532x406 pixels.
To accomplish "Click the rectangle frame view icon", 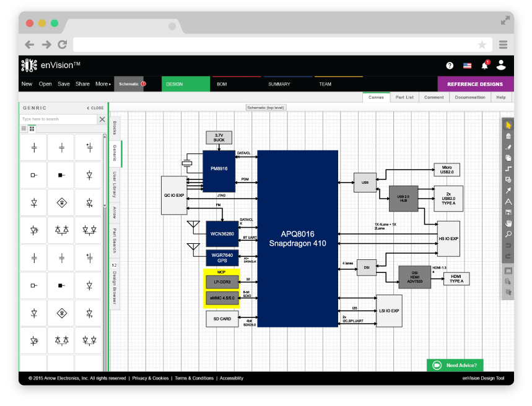I will point(508,271).
